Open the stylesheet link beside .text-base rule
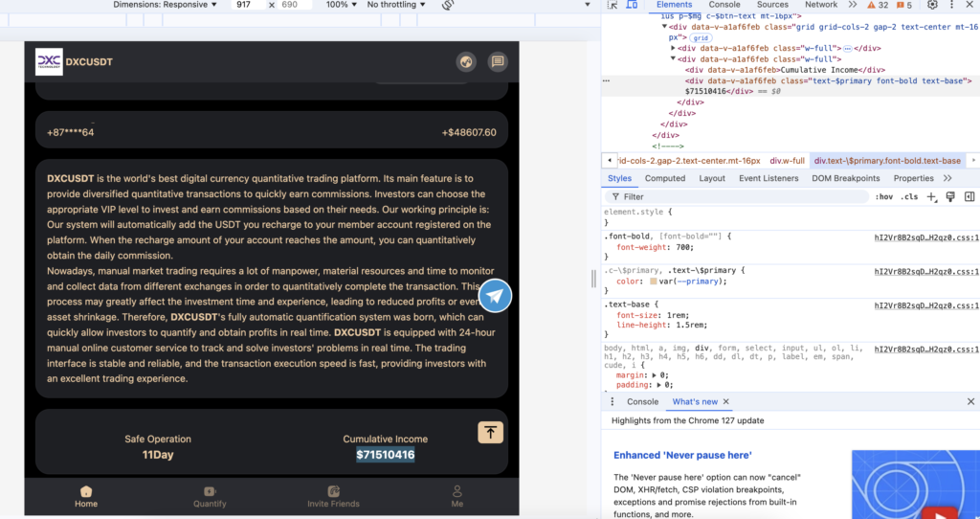The height and width of the screenshot is (519, 980). pos(926,305)
